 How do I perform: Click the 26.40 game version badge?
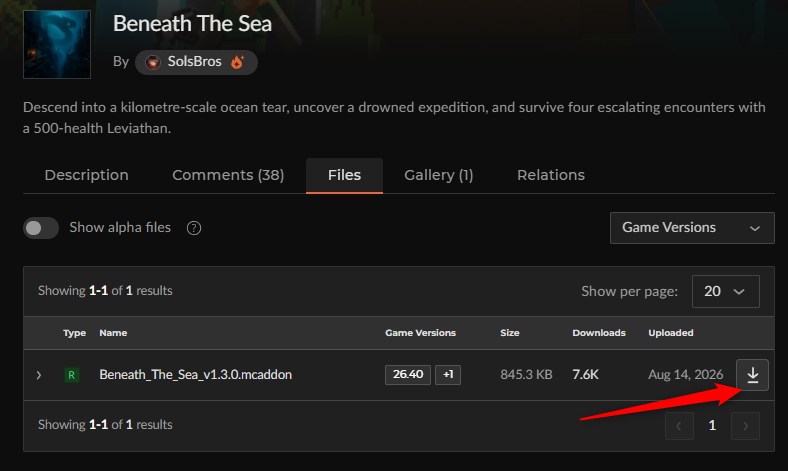tap(408, 374)
